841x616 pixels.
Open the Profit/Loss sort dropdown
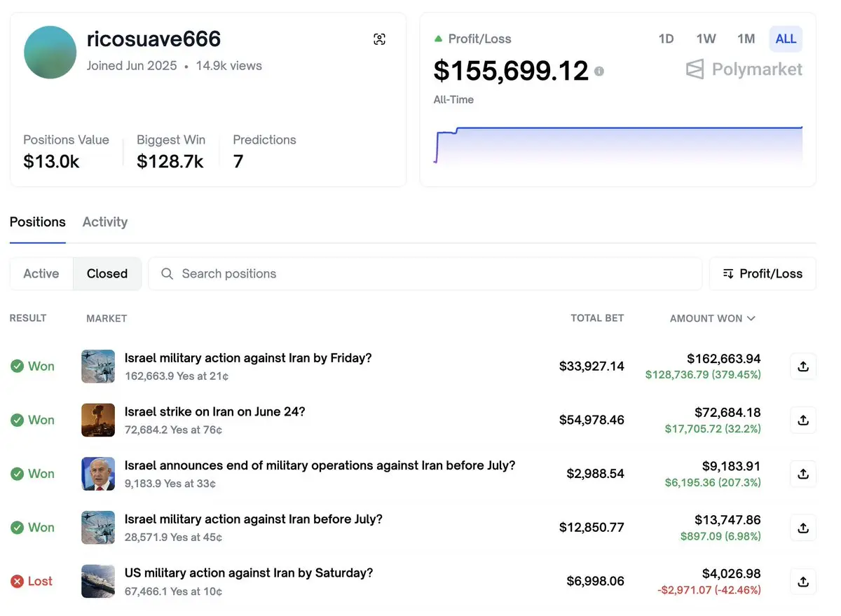763,273
